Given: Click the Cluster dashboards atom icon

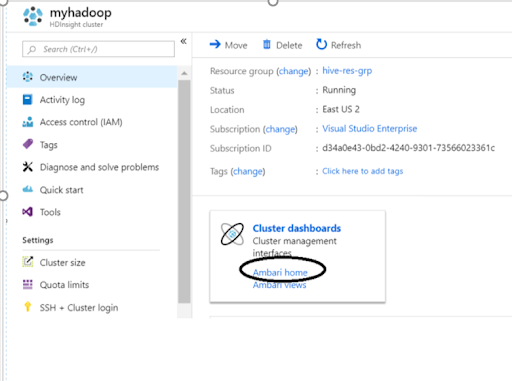Looking at the screenshot, I should 232,234.
